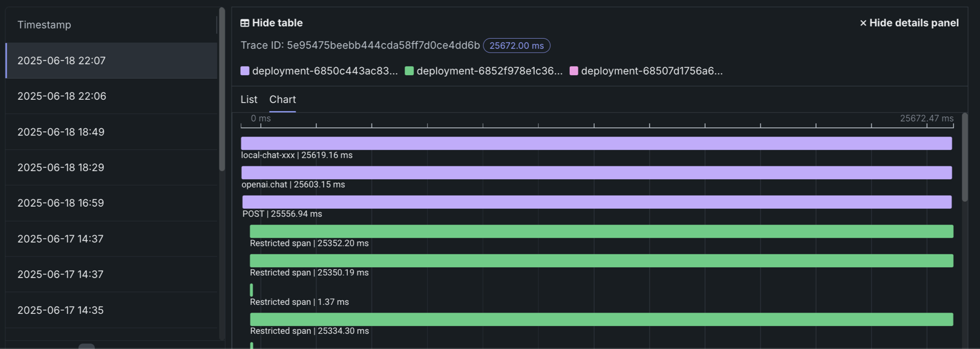Select the 2025-06-18 22:07 trace row
This screenshot has height=349, width=980.
[x=111, y=60]
